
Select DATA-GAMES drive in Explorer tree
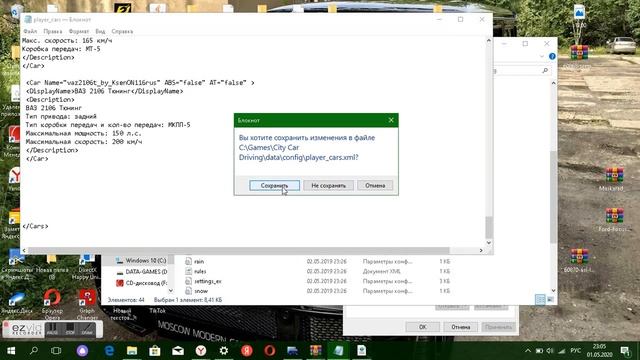141,271
